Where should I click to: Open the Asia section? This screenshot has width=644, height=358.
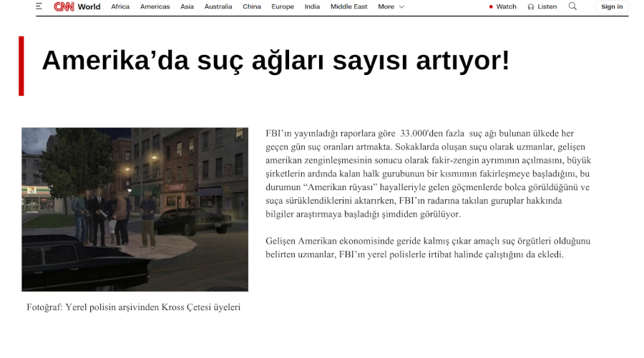(x=187, y=6)
